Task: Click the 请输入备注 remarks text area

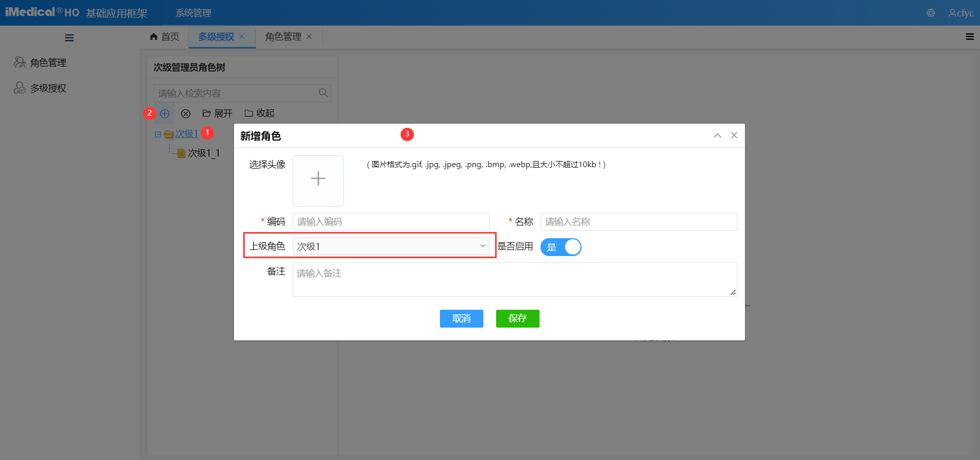Action: click(x=514, y=279)
